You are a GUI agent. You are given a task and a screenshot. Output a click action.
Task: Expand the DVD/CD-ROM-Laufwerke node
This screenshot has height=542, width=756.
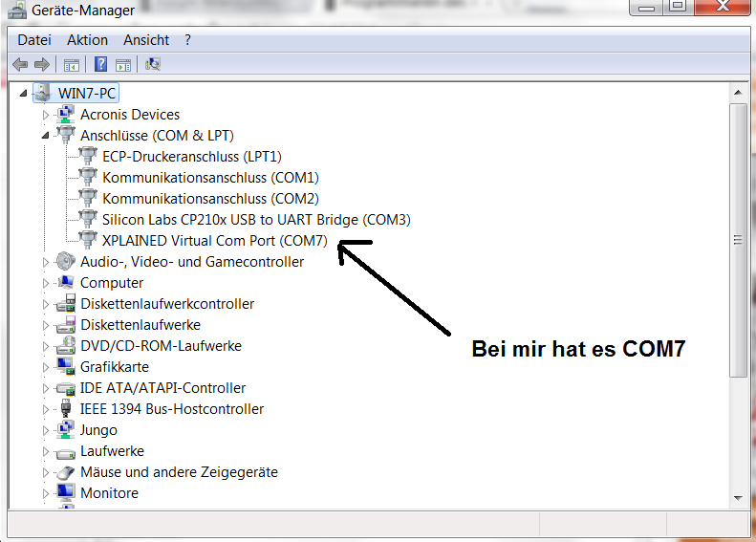click(46, 346)
